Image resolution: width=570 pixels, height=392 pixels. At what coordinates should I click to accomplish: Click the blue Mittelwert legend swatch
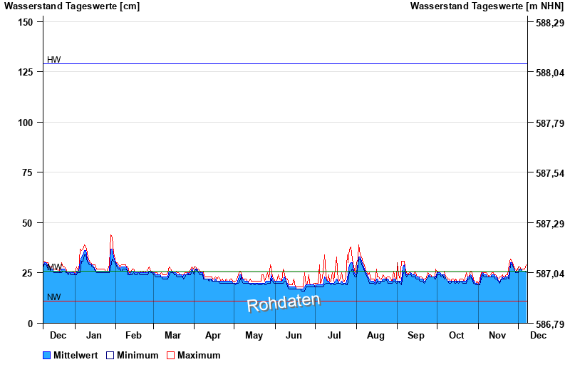[47, 355]
